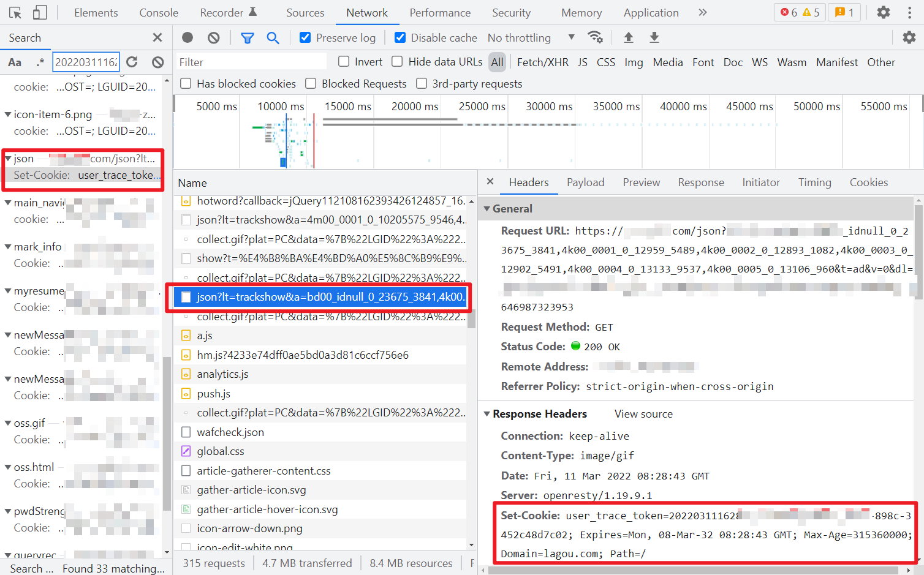Open the Payload tab of request details

(x=585, y=182)
